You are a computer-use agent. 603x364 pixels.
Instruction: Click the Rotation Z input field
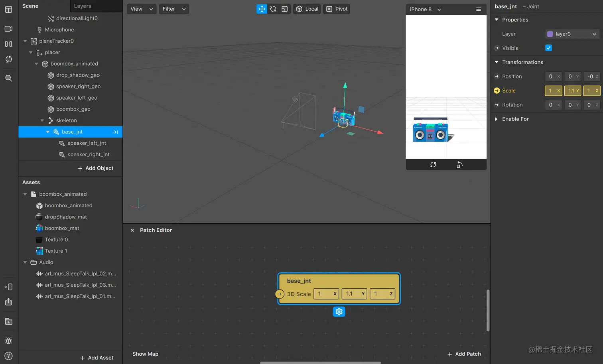[x=591, y=105]
